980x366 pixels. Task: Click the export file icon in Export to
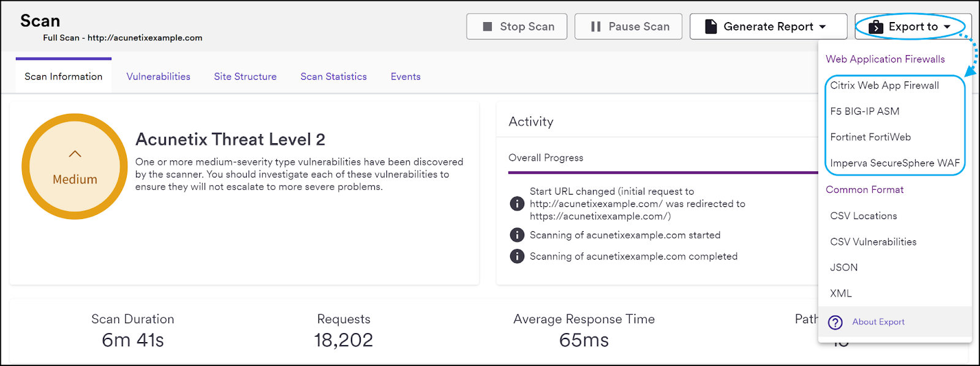876,26
